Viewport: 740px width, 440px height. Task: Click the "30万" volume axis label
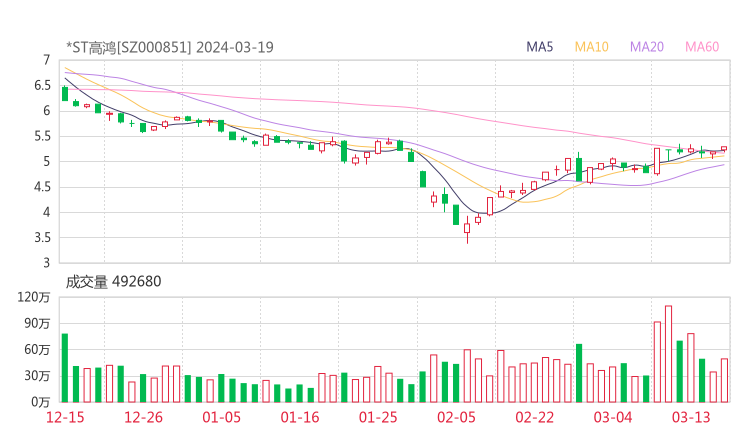37,376
